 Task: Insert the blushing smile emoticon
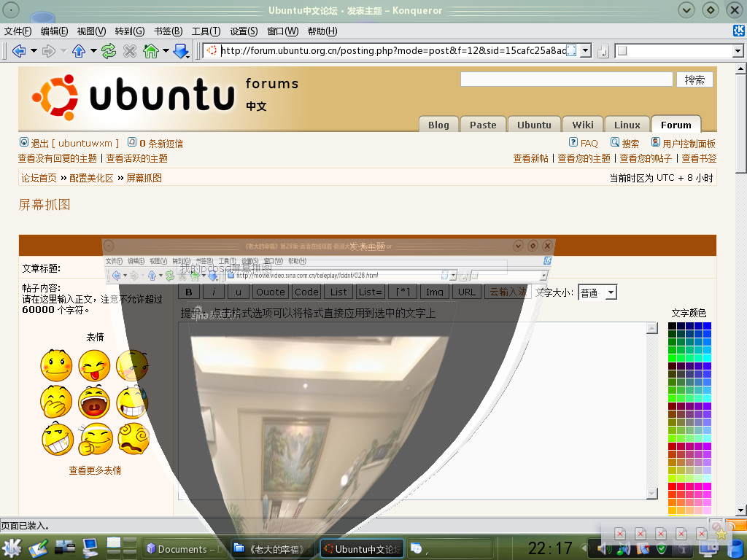point(56,365)
